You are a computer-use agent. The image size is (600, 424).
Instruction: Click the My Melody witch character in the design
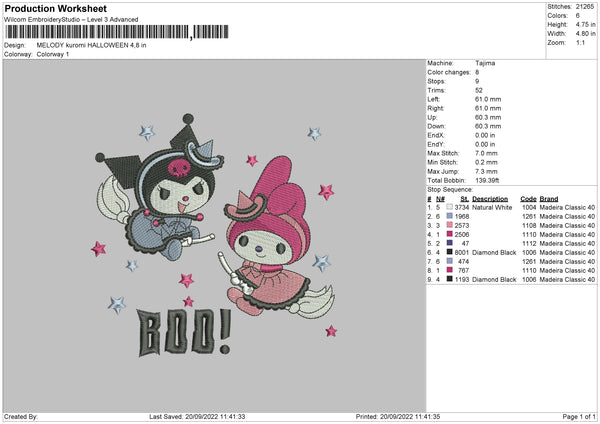click(x=274, y=235)
